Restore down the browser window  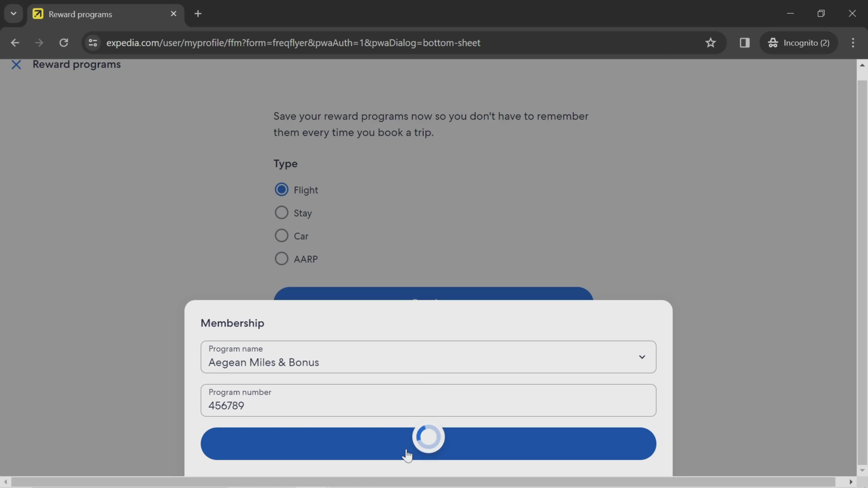tap(821, 14)
